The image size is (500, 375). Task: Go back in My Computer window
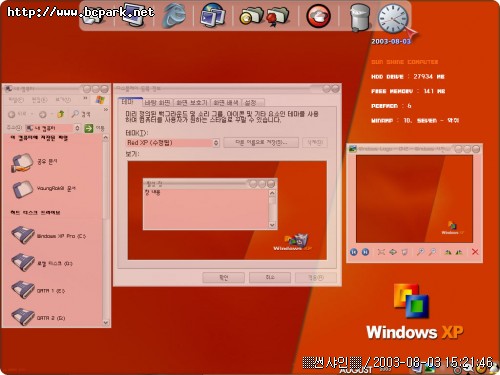11,114
